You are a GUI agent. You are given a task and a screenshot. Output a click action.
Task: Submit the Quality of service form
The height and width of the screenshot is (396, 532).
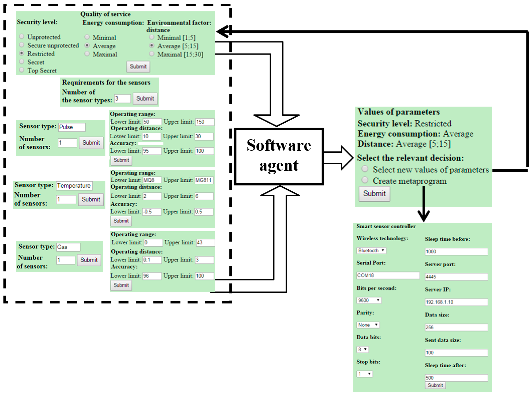[138, 66]
